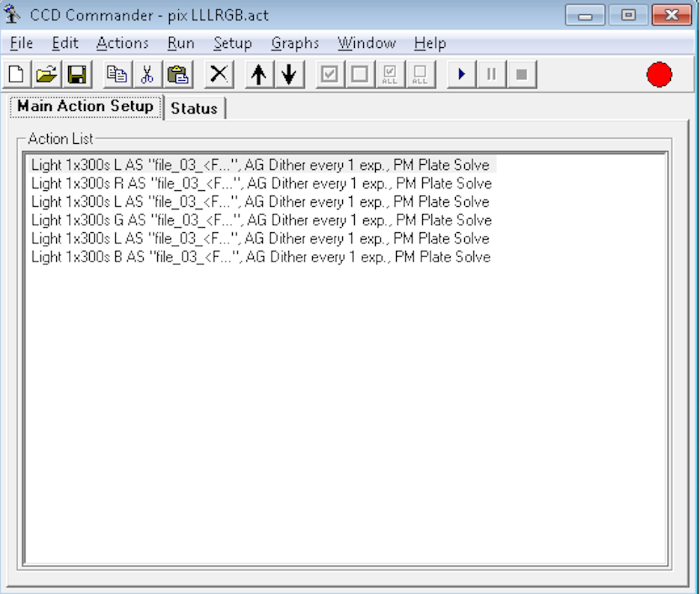Save the action list with floppy icon
This screenshot has width=700, height=594.
tap(76, 74)
